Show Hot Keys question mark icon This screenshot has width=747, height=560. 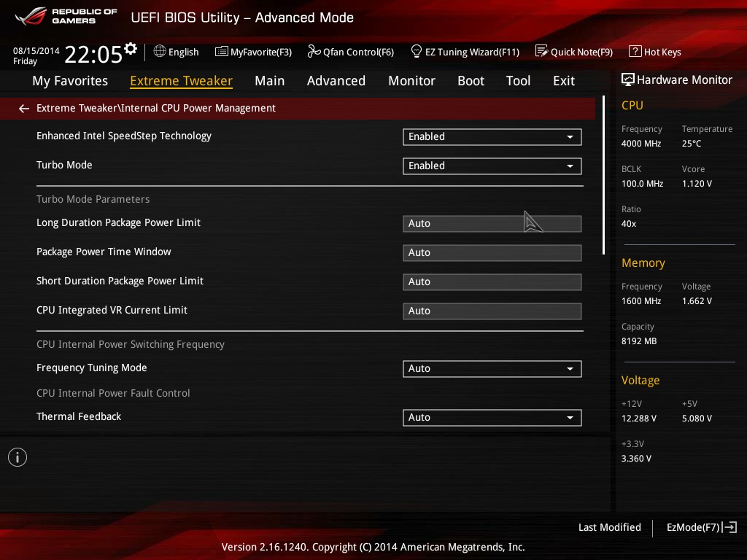(x=635, y=51)
